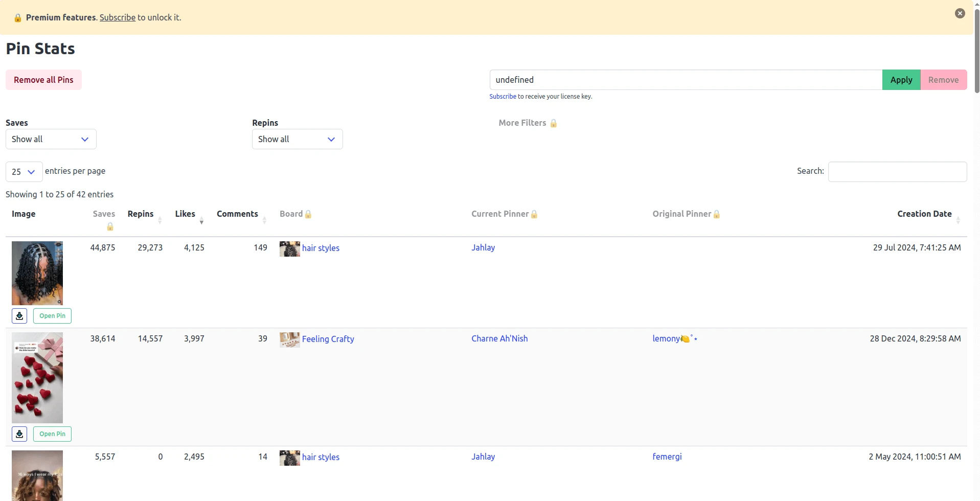Visit femergi original pinner profile

(667, 457)
